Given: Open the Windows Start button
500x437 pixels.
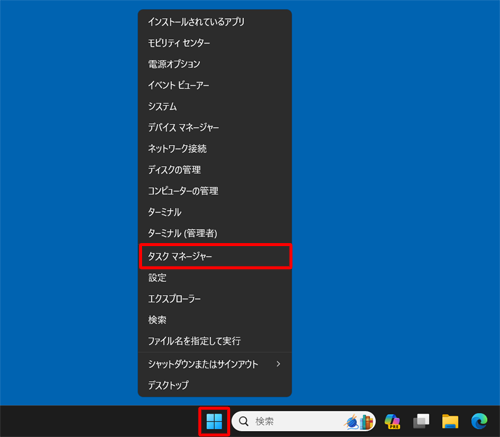Looking at the screenshot, I should 214,421.
